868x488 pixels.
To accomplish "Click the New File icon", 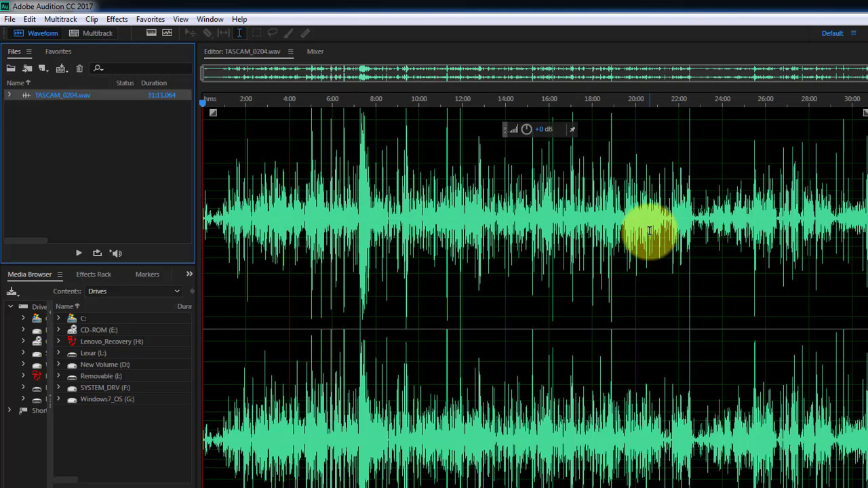I will click(x=43, y=68).
